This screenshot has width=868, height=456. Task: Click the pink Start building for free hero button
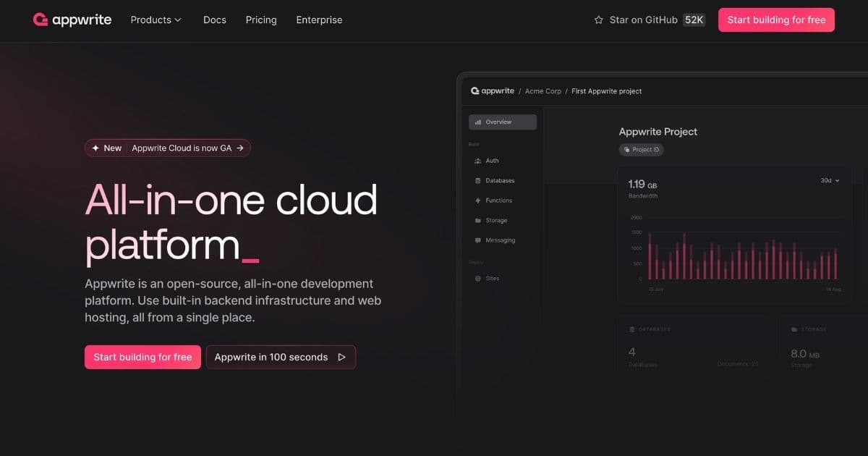tap(142, 357)
